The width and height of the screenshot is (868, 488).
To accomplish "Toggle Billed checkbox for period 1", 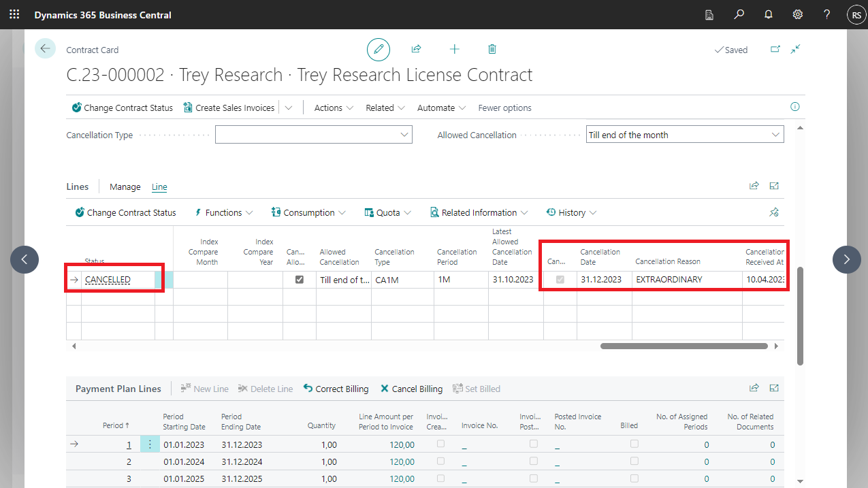I will tap(634, 444).
